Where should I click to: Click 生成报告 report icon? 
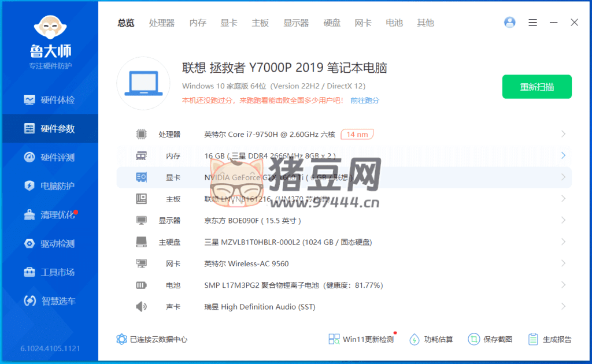(550, 339)
